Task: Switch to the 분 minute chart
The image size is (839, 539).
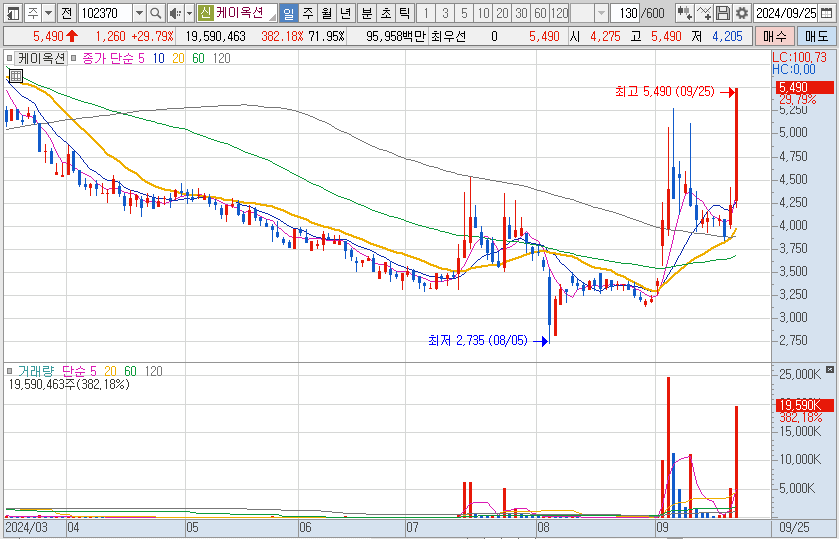Action: tap(367, 13)
